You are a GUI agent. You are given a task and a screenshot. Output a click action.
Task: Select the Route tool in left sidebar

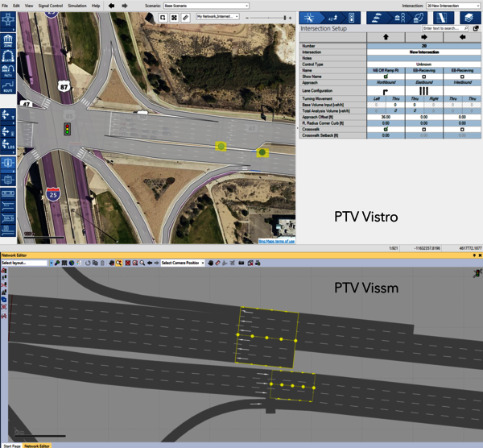tap(8, 86)
